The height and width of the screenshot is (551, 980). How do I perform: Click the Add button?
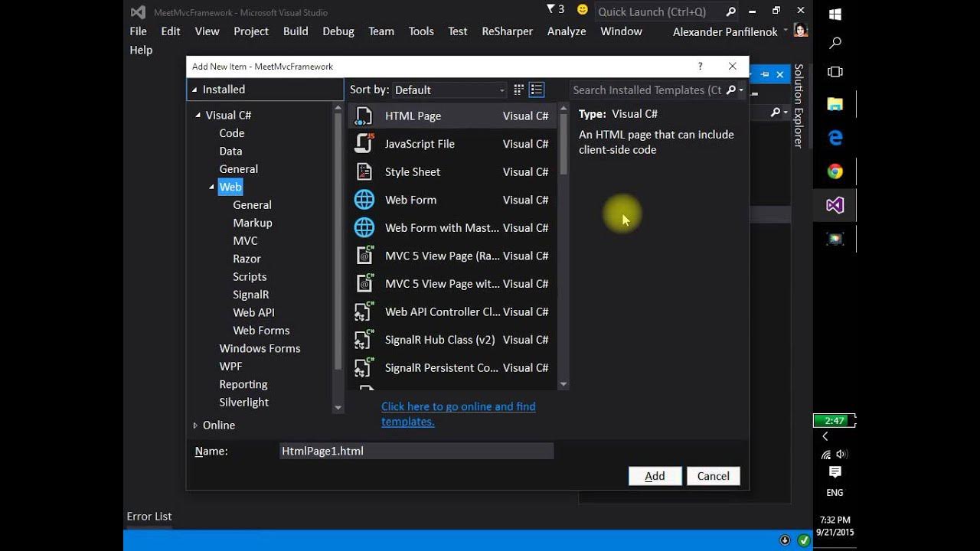[655, 476]
